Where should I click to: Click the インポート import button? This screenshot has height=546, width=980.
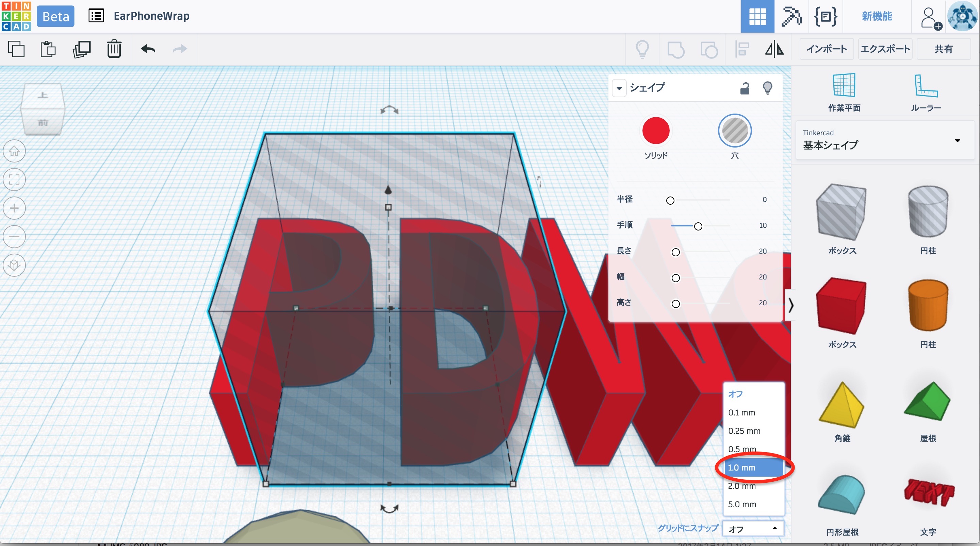click(x=827, y=49)
